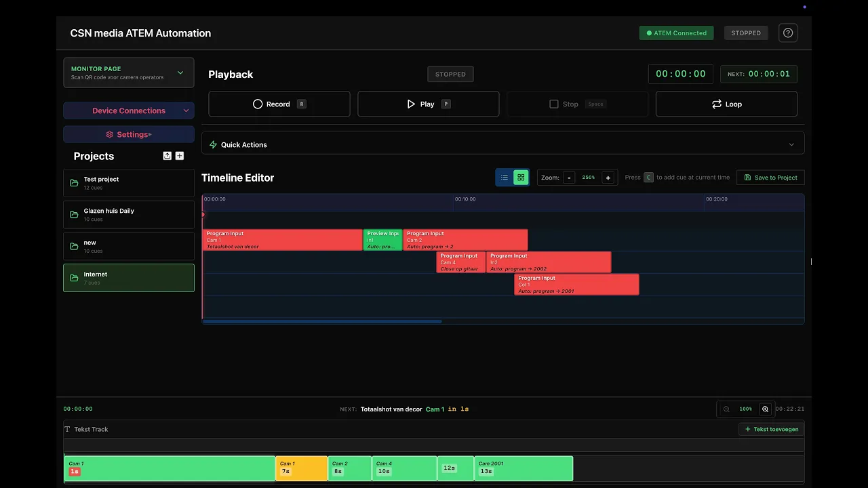
Task: Switch timeline to grid view
Action: pyautogui.click(x=521, y=178)
